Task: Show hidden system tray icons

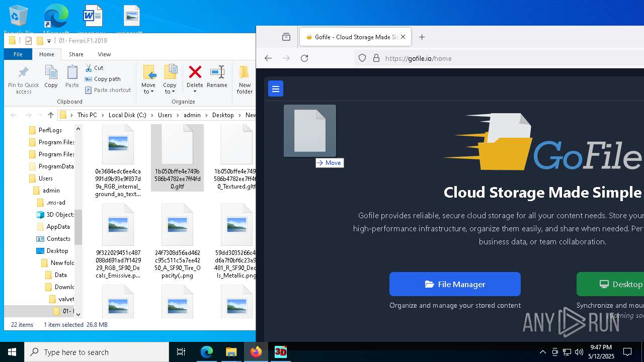Action: click(542, 352)
